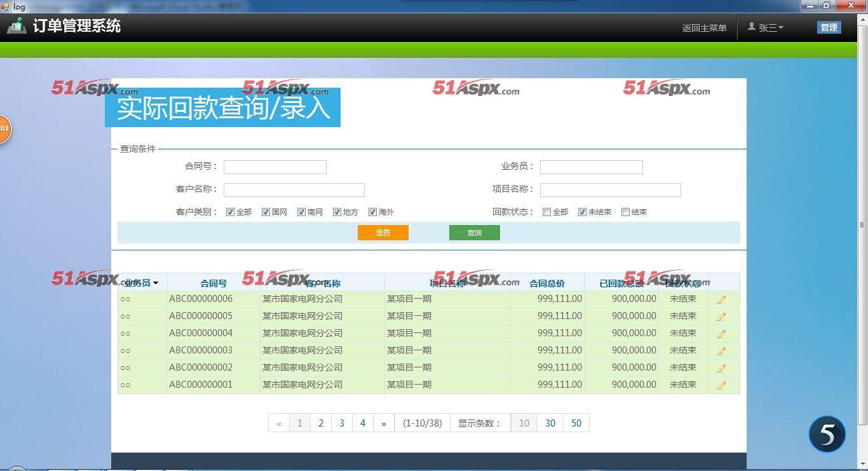This screenshot has height=471, width=868.
Task: Focus the 合同号 input field
Action: click(x=275, y=167)
